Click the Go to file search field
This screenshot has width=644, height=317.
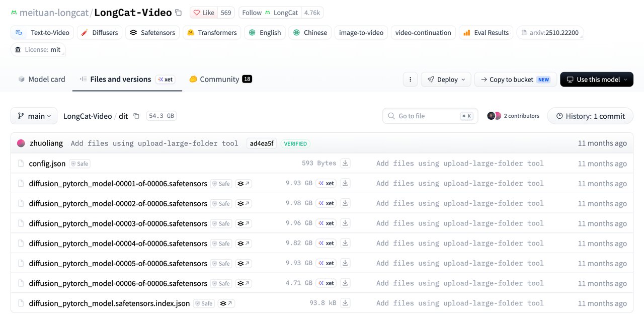click(x=430, y=116)
